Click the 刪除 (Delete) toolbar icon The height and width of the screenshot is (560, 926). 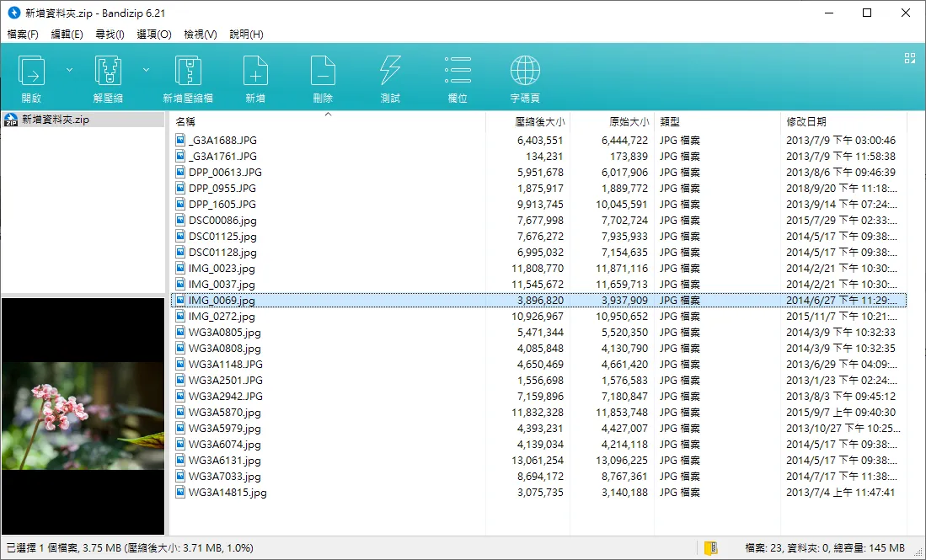tap(323, 71)
